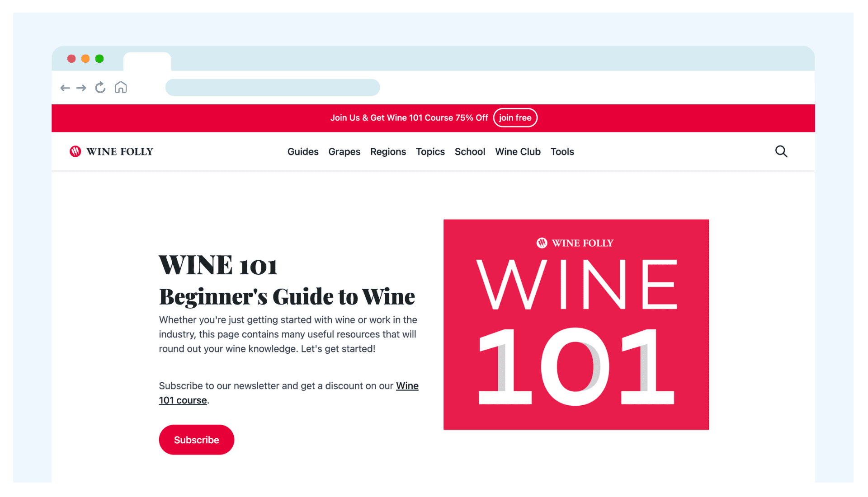Click the red window dot

point(71,59)
